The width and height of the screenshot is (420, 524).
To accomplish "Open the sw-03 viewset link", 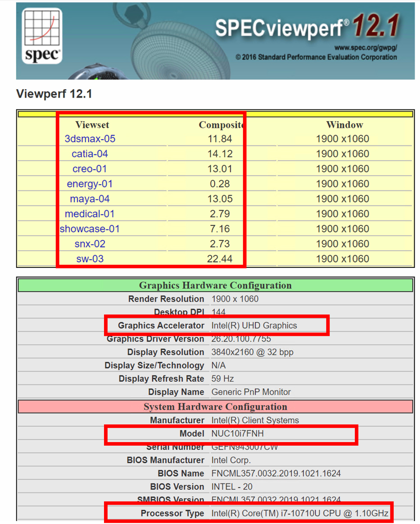I will [90, 259].
